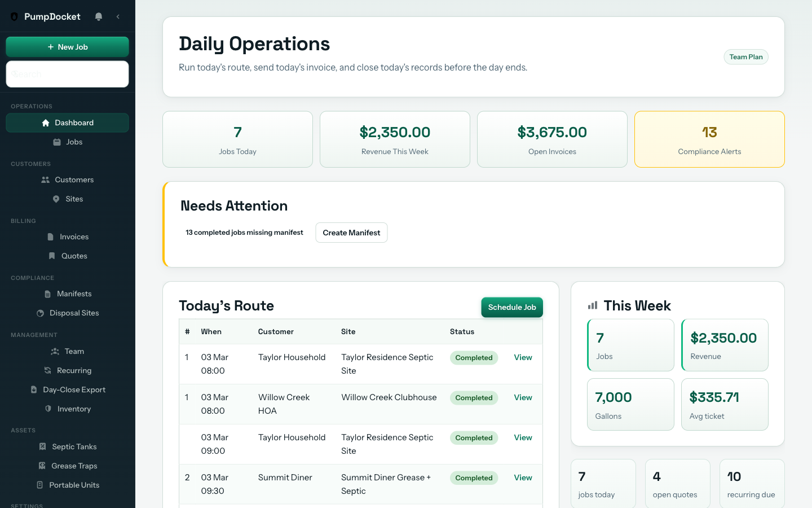Click the PumpDocket shield logo
Screen dimensions: 812x508
pyautogui.click(x=14, y=16)
